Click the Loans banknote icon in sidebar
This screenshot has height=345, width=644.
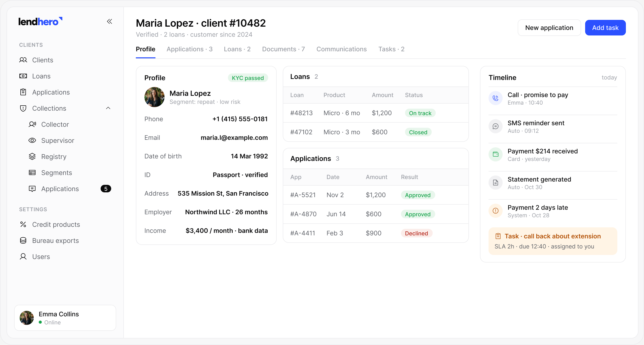tap(23, 76)
